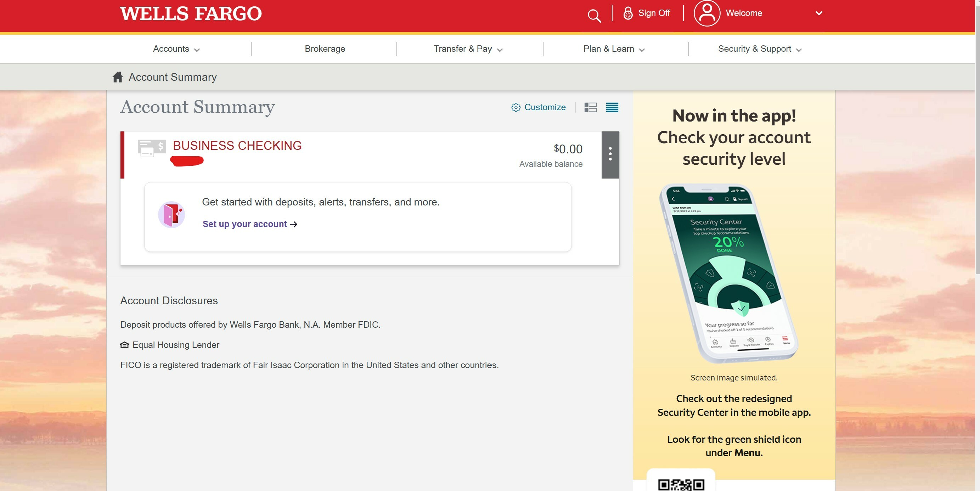The height and width of the screenshot is (491, 980).
Task: Expand the Transfer & Pay menu
Action: (x=468, y=49)
